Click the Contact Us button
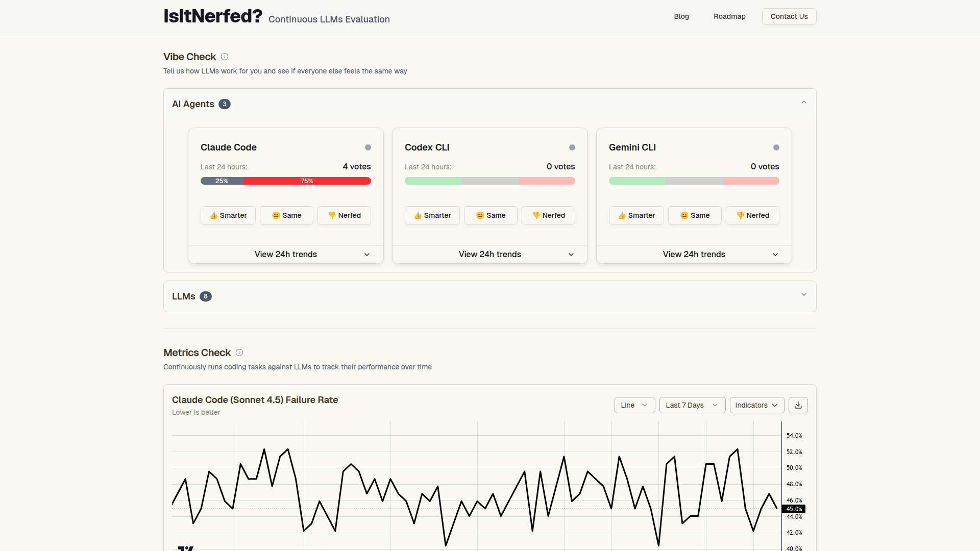Image resolution: width=980 pixels, height=551 pixels. (x=789, y=16)
